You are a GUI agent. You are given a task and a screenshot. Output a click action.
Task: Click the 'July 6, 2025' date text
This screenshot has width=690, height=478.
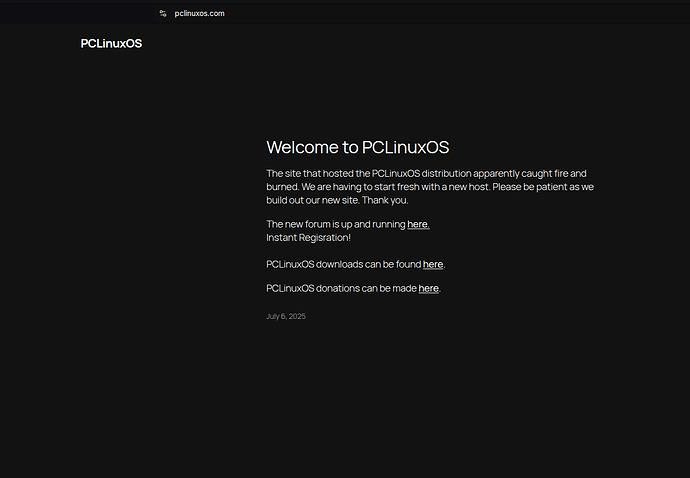click(286, 316)
